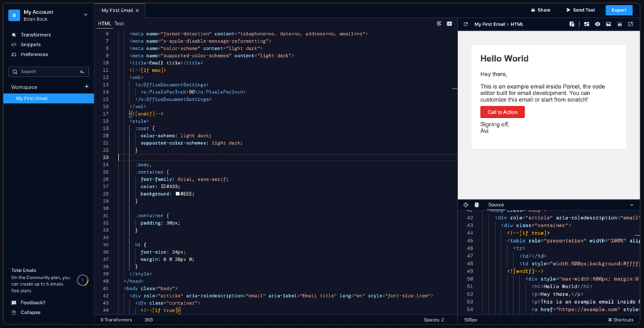
Task: Click the sidebar Search field
Action: [x=46, y=72]
